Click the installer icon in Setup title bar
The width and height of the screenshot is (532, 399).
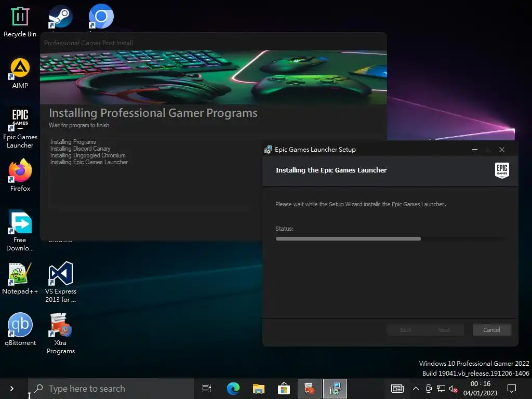tap(268, 150)
